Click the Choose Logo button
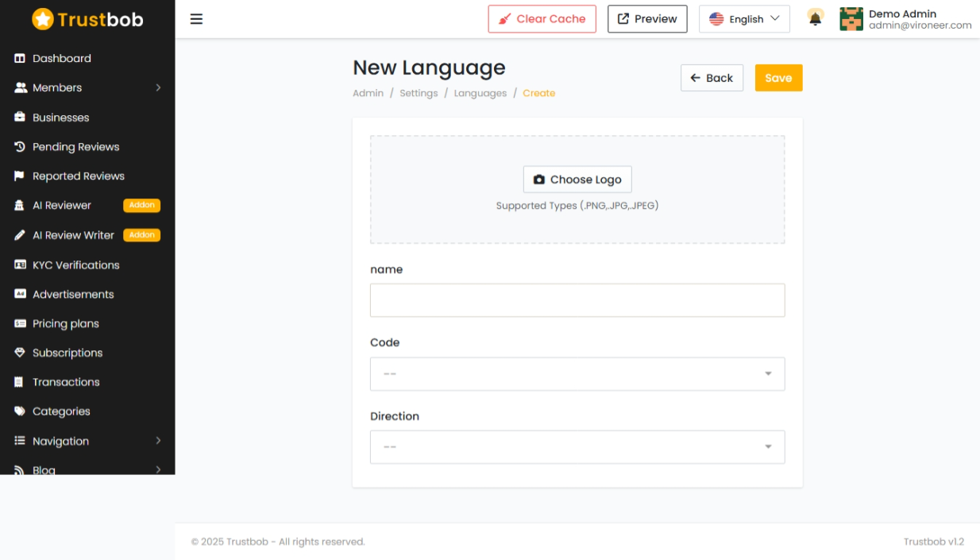Image resolution: width=980 pixels, height=560 pixels. point(577,180)
